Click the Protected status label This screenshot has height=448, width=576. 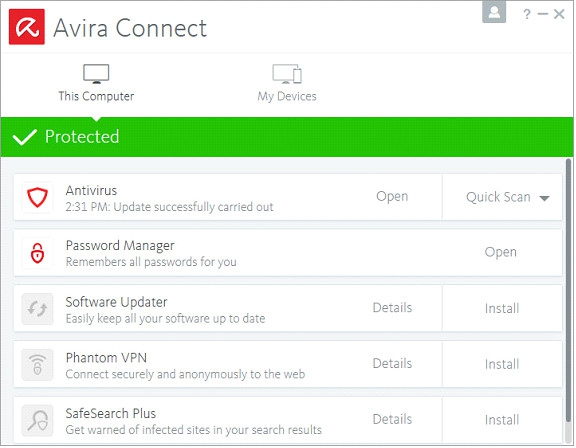click(x=82, y=137)
